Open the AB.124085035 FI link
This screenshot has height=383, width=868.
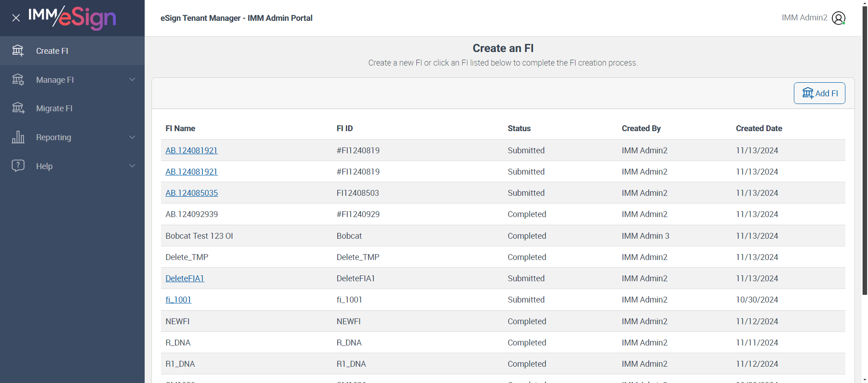(192, 193)
